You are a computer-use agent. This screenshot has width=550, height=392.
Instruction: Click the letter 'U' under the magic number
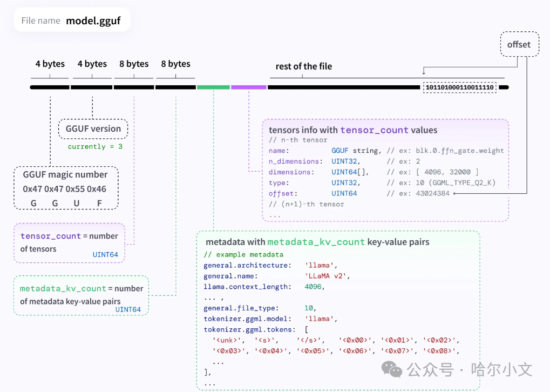coord(77,203)
